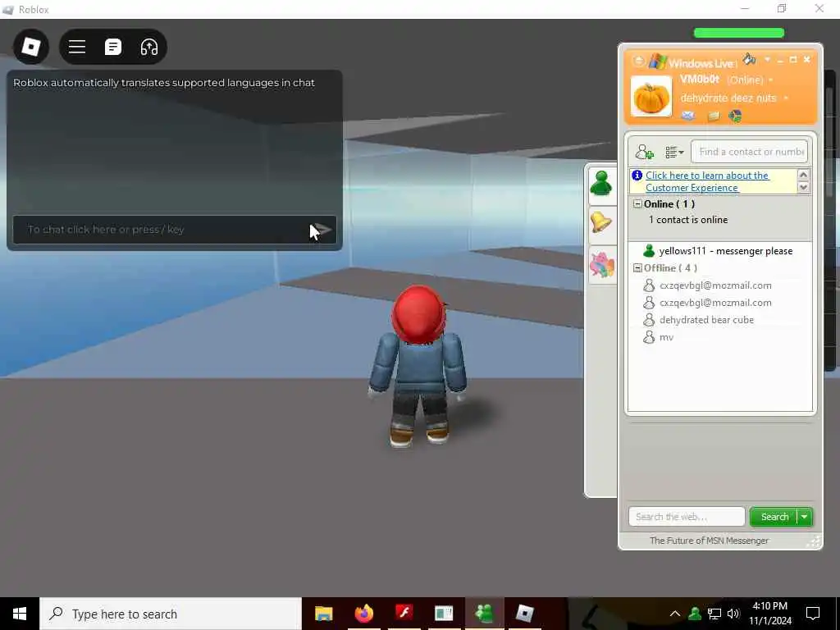This screenshot has width=840, height=630.
Task: Click the Add a contact icon
Action: (x=644, y=152)
